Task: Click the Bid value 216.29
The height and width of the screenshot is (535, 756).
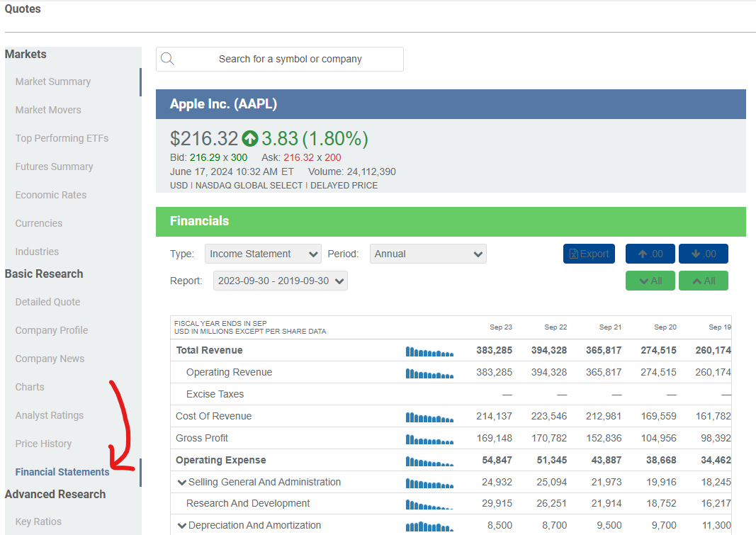Action: point(205,157)
